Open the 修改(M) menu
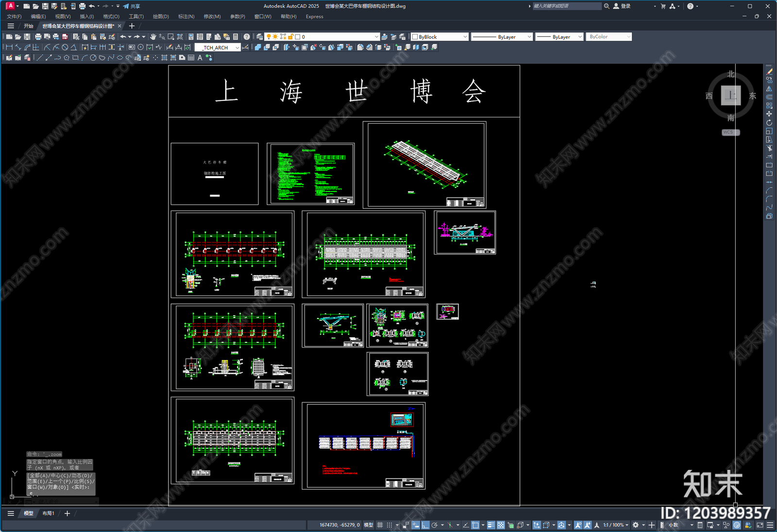 [x=212, y=17]
